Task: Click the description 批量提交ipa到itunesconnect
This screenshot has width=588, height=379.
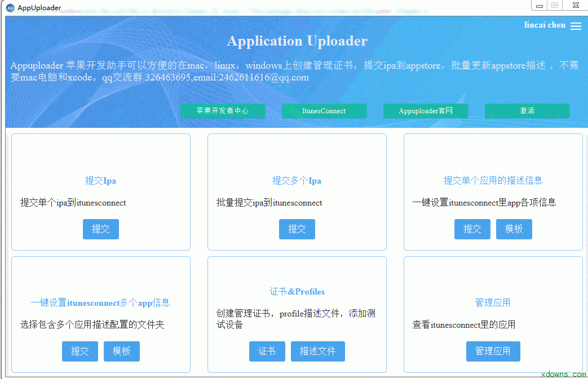Action: coord(269,203)
